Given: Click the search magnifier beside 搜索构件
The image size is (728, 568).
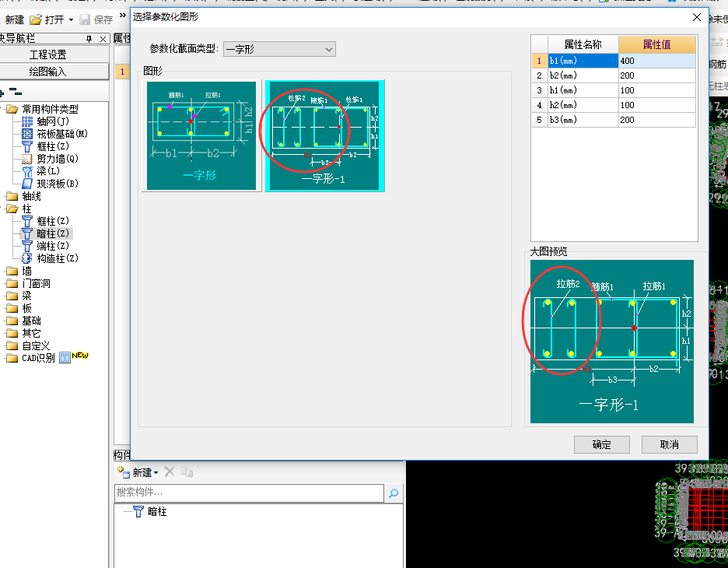Looking at the screenshot, I should click(x=394, y=493).
